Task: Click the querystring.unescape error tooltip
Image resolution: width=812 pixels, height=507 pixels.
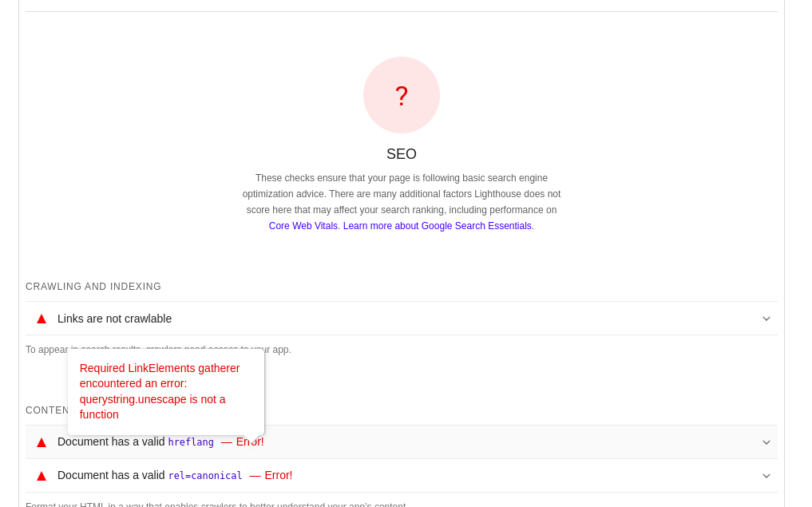Action: click(x=165, y=391)
